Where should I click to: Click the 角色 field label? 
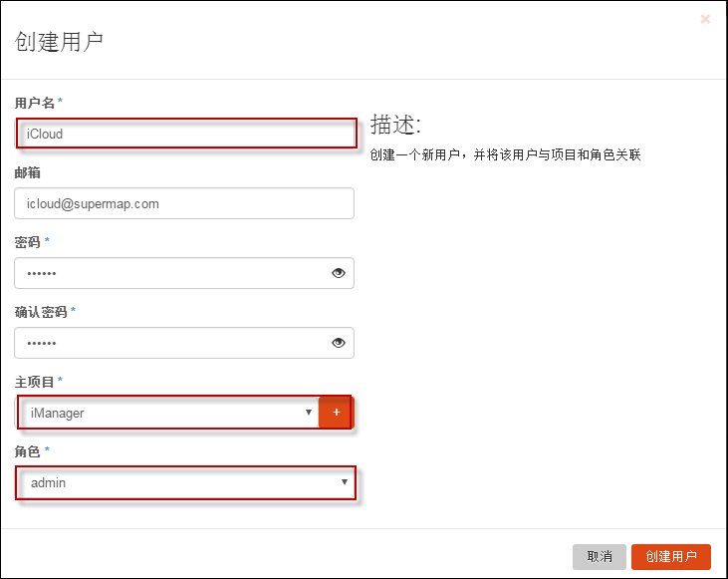(x=28, y=451)
